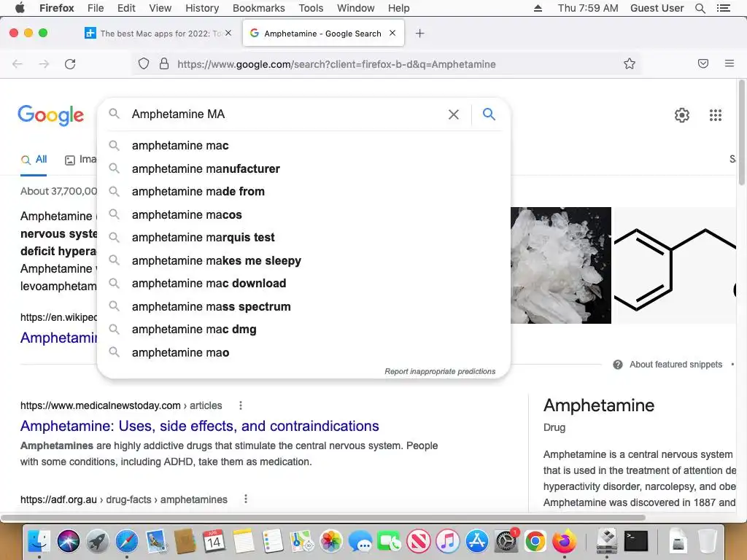747x560 pixels.
Task: Open the Photos app in dock
Action: 330,542
